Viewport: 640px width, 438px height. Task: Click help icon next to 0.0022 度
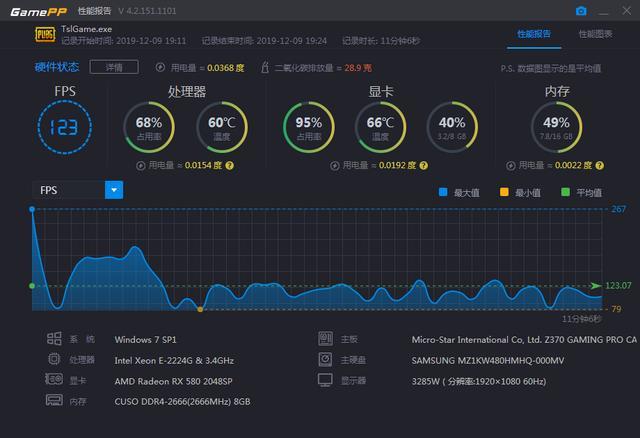600,165
